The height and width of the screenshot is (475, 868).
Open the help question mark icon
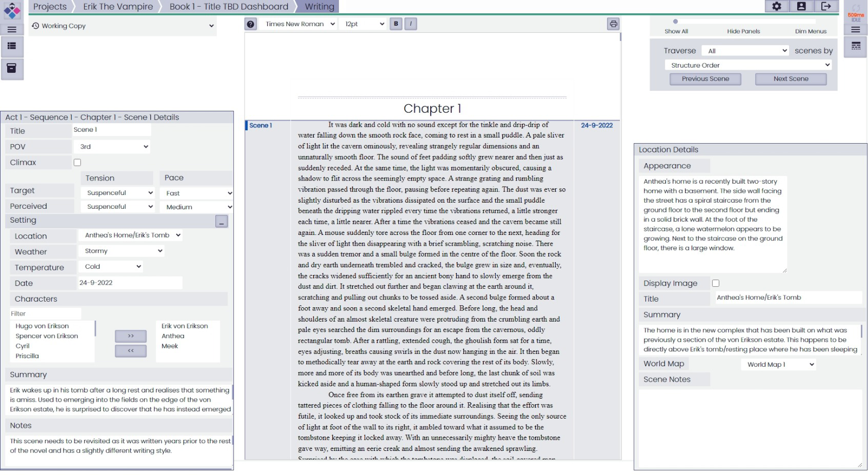250,24
